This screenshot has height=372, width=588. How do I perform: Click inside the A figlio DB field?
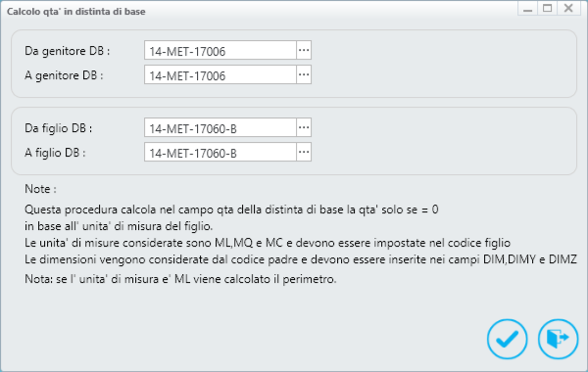[220, 152]
